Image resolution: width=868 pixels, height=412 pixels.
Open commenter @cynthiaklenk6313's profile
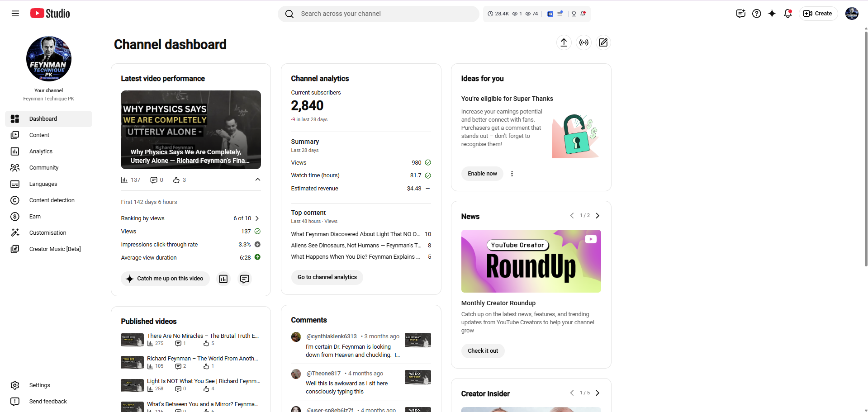pos(332,336)
